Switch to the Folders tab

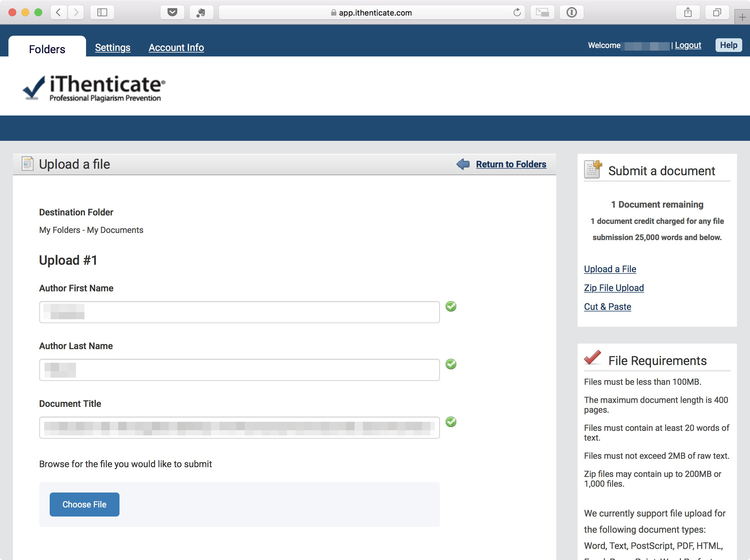pos(47,49)
